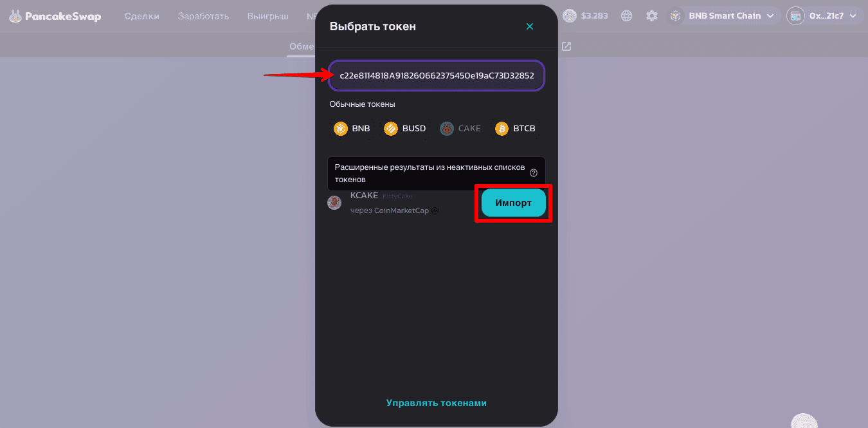Expand the wallet 0x...21c7 dropdown
868x428 pixels.
click(x=825, y=16)
